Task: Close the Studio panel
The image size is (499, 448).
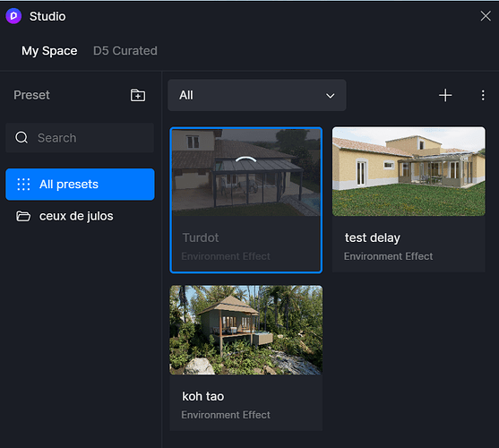Action: pyautogui.click(x=486, y=16)
